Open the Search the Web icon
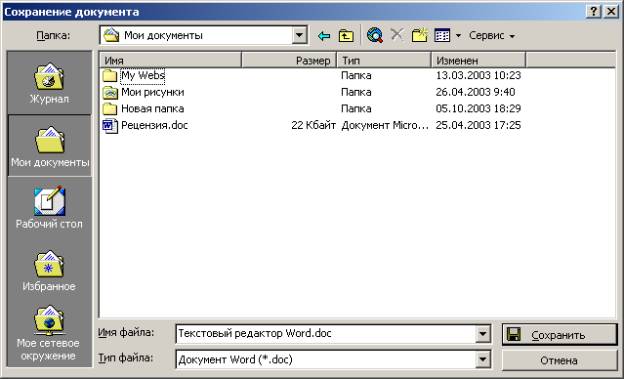Screen dimensions: 624x379 (x=374, y=35)
